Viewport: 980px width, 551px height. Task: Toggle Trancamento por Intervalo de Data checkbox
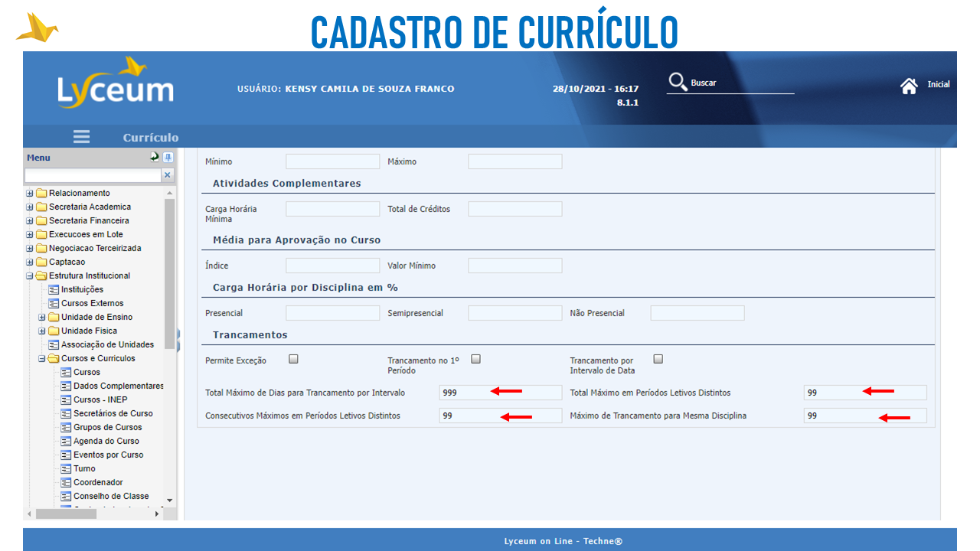[658, 359]
